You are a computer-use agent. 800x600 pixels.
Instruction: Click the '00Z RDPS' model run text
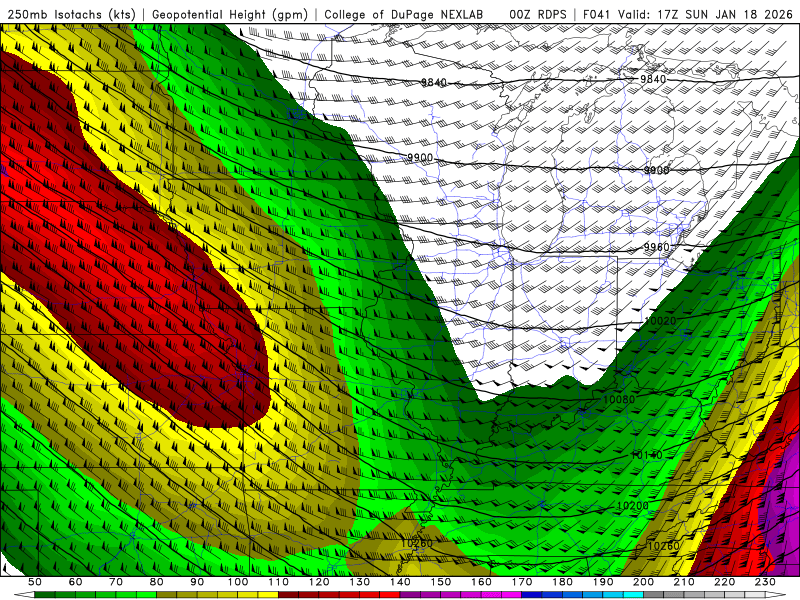pos(538,14)
